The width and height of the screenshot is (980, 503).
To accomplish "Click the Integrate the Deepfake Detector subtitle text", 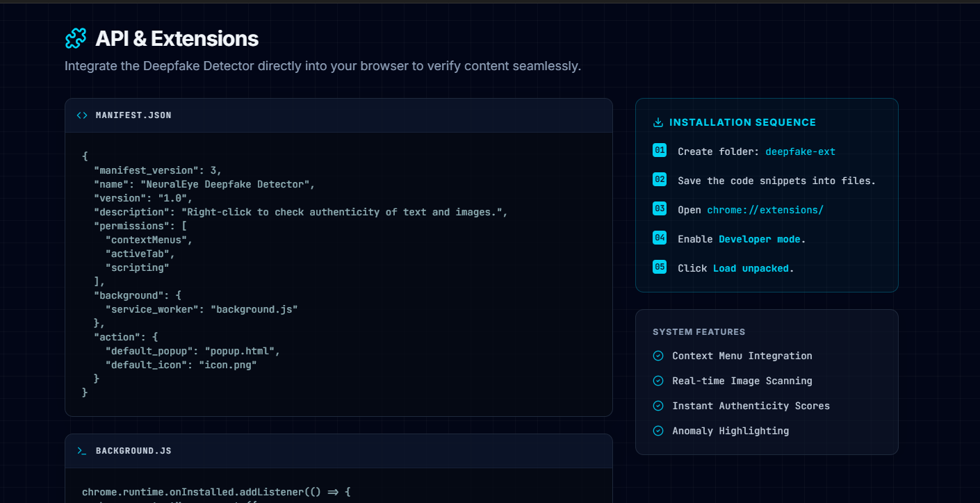I will click(x=322, y=67).
